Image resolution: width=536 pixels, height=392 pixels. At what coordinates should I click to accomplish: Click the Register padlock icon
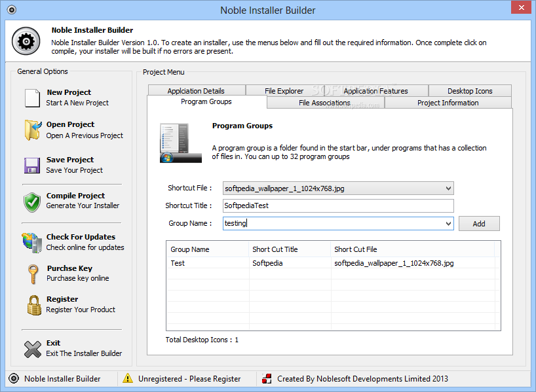click(x=34, y=305)
